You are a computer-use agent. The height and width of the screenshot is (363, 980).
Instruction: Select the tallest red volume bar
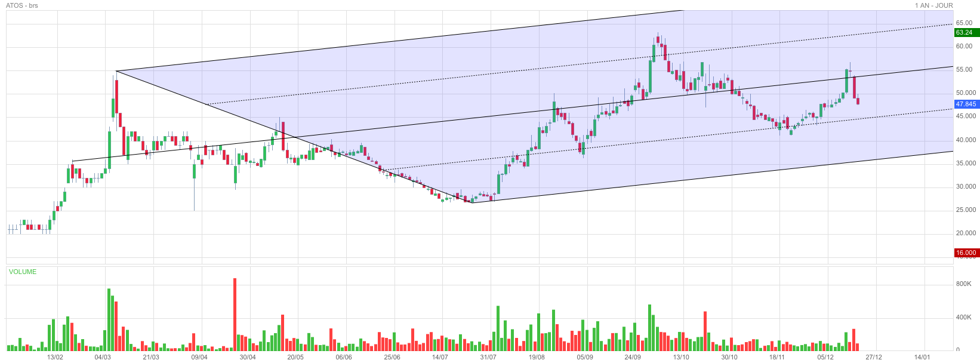pos(235,313)
